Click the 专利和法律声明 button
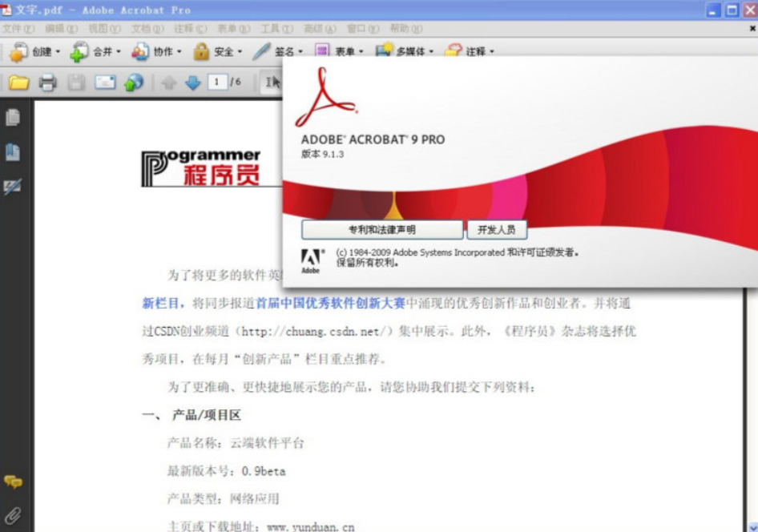758x532 pixels. pyautogui.click(x=382, y=229)
